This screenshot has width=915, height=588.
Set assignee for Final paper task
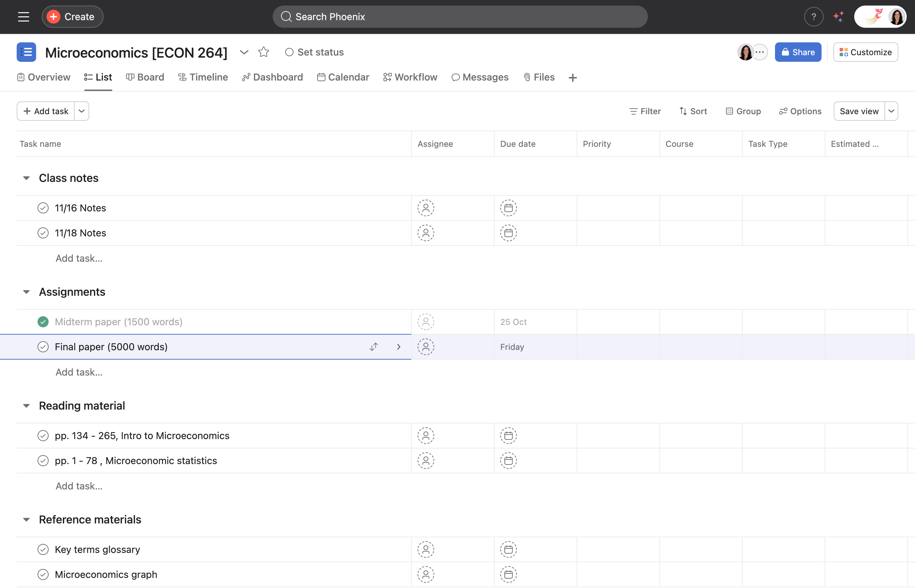point(426,347)
